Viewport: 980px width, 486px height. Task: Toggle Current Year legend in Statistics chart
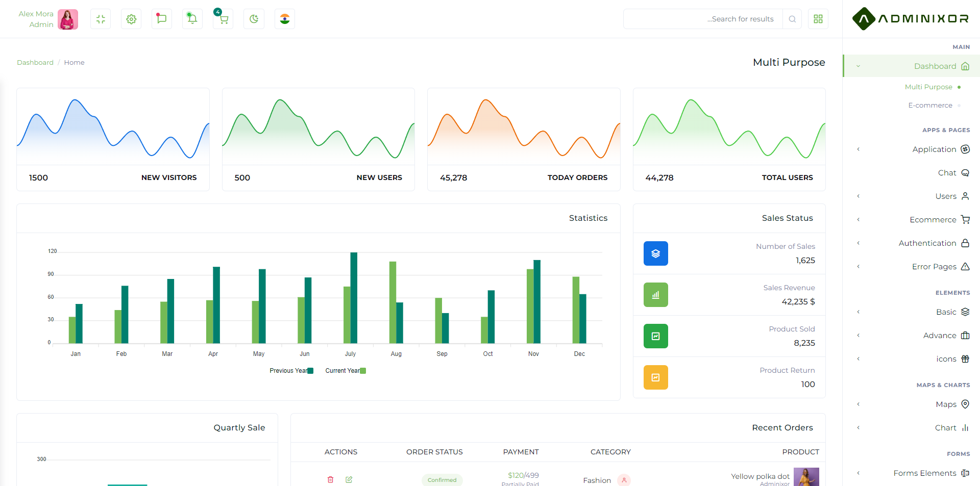[346, 371]
